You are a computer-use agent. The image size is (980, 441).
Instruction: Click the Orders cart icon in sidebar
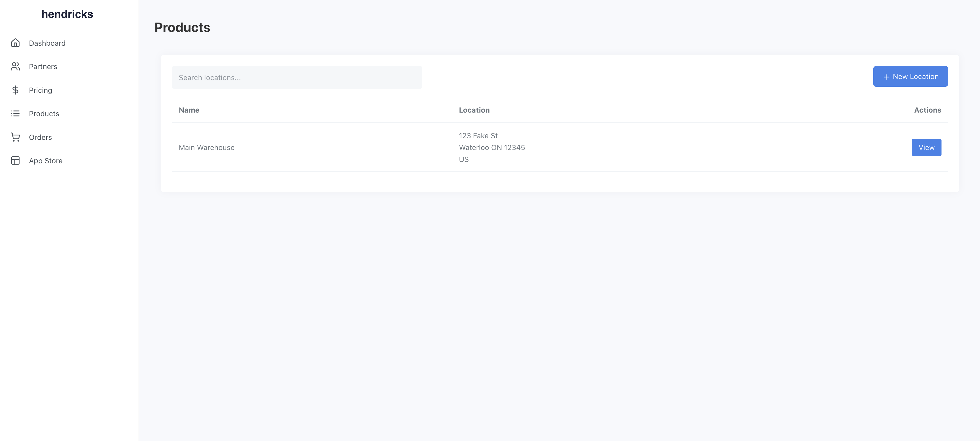point(15,137)
